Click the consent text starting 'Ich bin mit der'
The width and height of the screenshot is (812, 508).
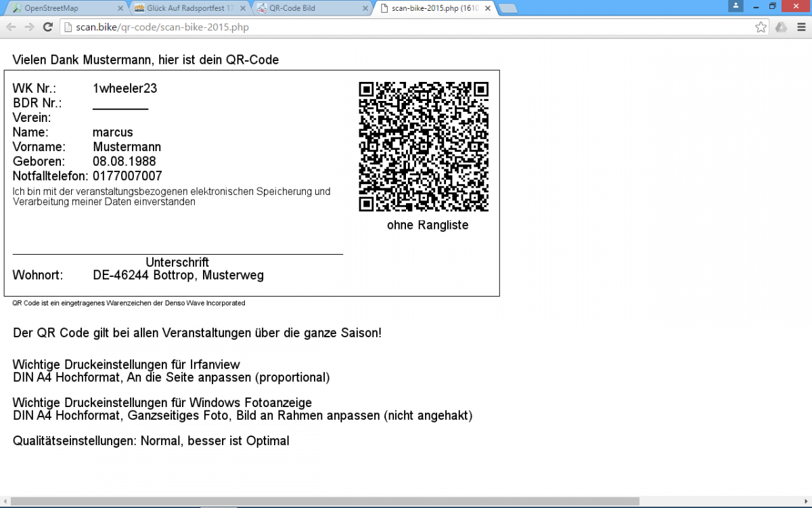coord(172,196)
